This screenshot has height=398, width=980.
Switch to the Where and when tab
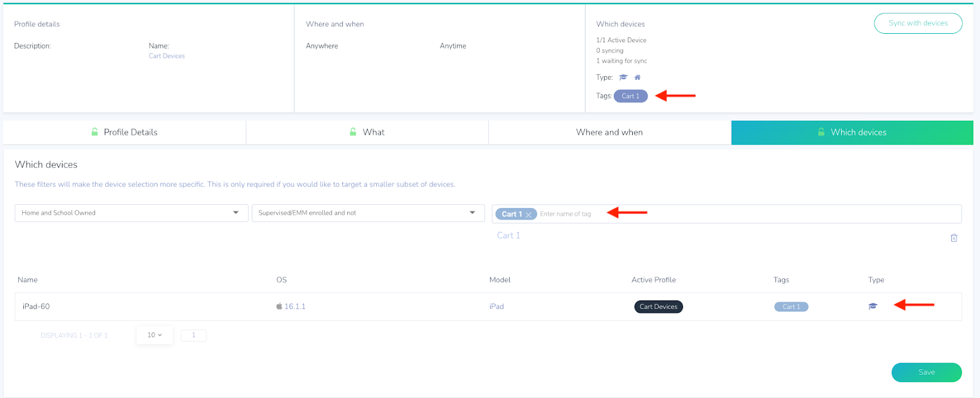click(x=609, y=132)
